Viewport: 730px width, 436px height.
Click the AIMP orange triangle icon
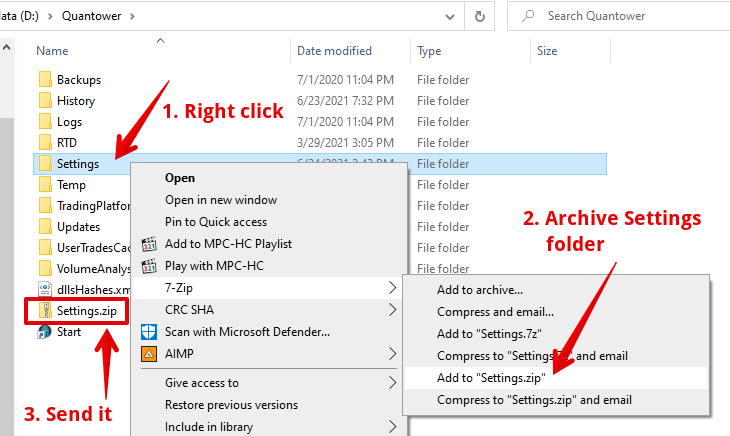pos(149,353)
